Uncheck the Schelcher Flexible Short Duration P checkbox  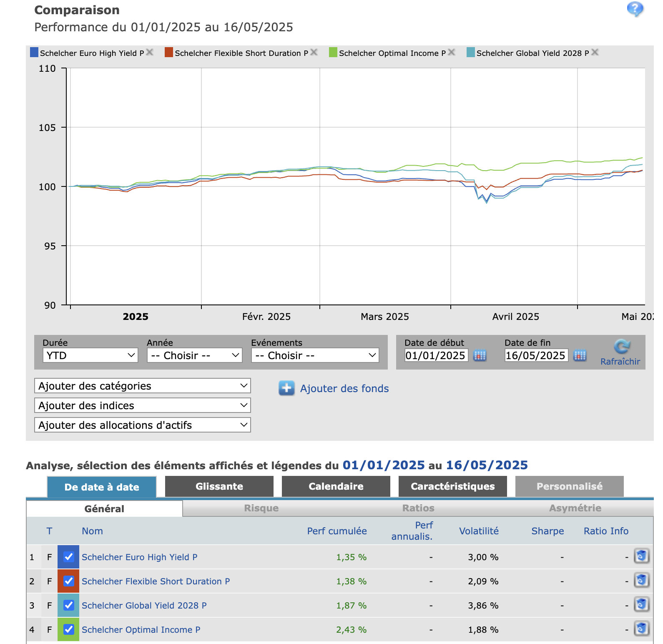[x=69, y=581]
